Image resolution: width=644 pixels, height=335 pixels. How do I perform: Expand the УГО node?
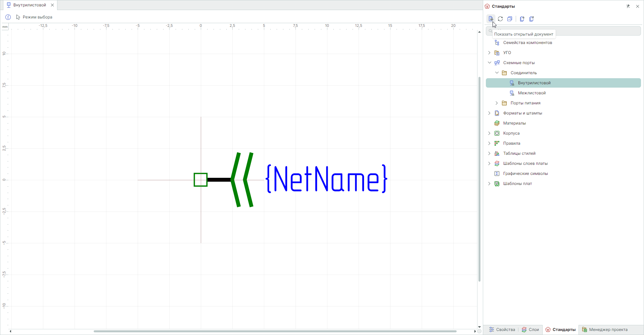tap(489, 53)
